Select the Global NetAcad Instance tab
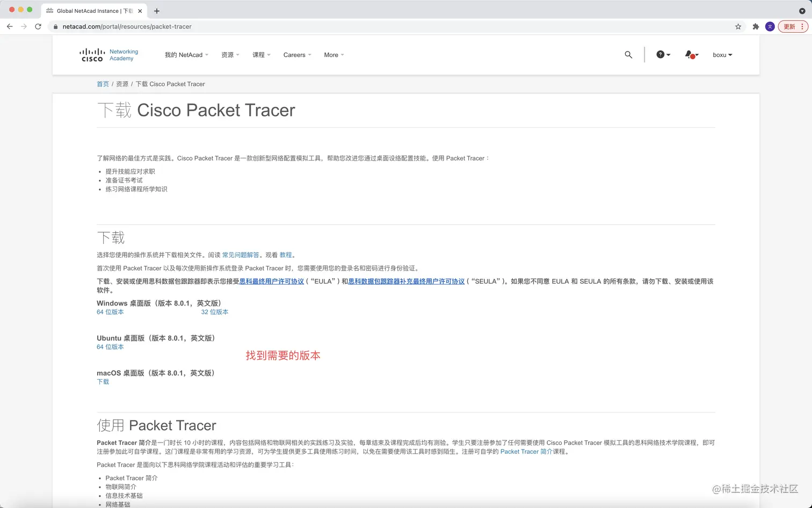The image size is (812, 508). [x=94, y=11]
